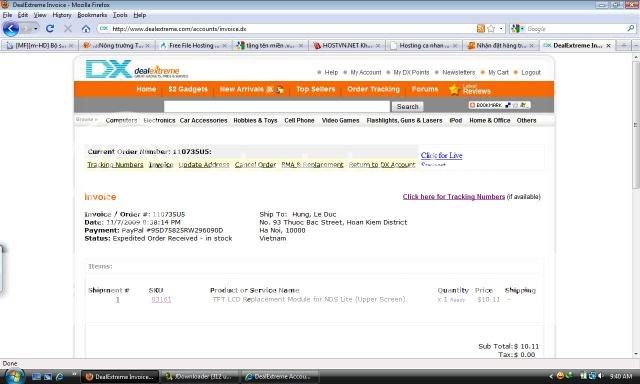
Task: Click the address bar URL field
Action: pyautogui.click(x=286, y=29)
